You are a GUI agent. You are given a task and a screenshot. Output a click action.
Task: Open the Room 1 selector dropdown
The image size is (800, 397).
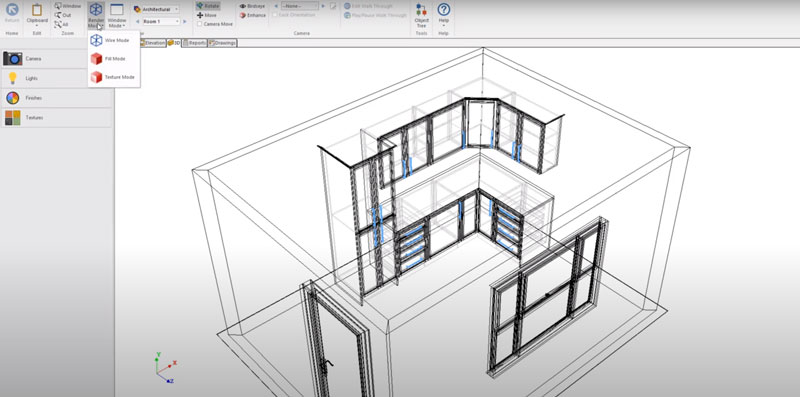coord(161,21)
